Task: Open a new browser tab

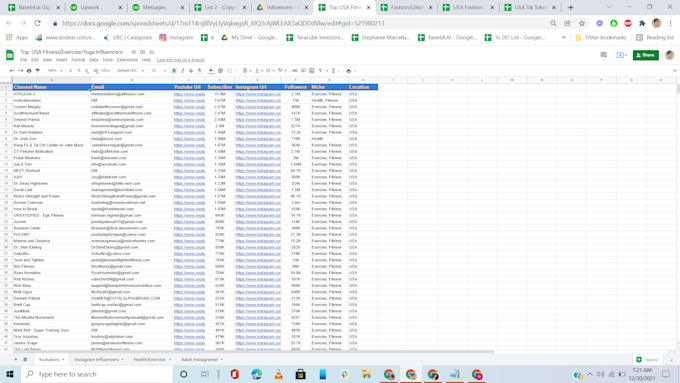Action: (571, 7)
